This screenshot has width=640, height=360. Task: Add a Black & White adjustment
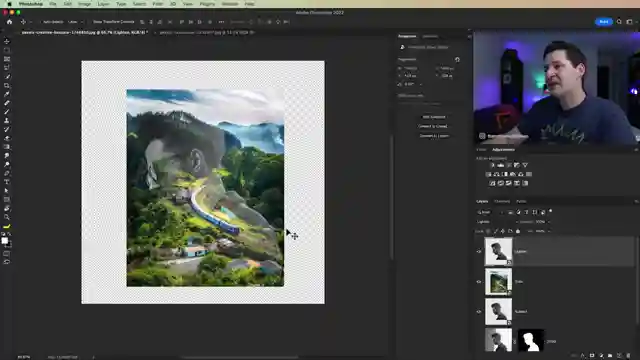pos(504,174)
